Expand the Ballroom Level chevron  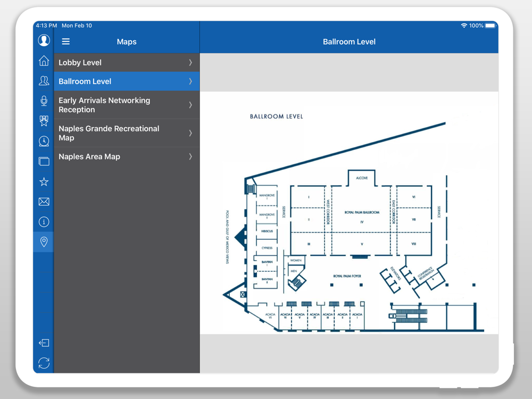190,81
